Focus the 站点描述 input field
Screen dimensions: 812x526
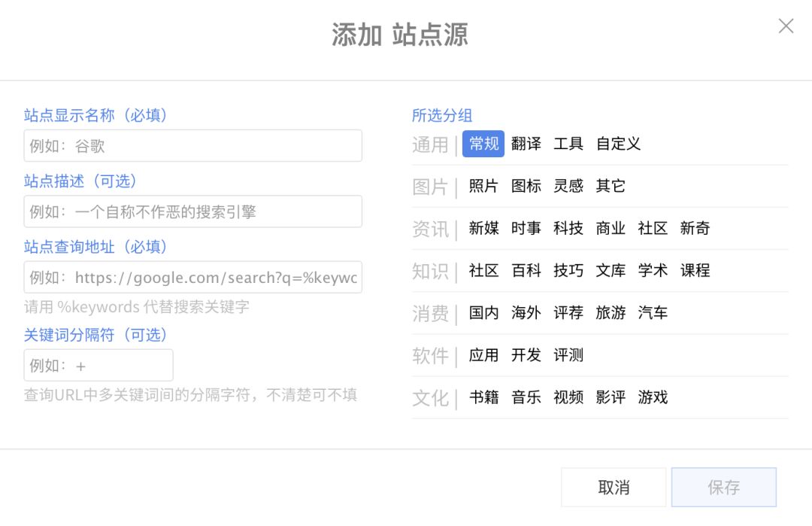[192, 211]
